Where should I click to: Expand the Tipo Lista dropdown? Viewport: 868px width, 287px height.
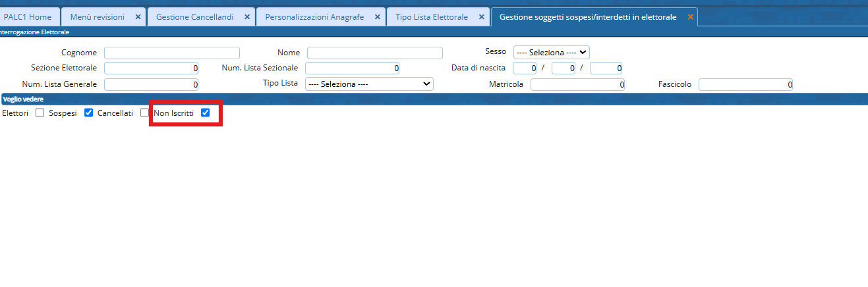[369, 84]
